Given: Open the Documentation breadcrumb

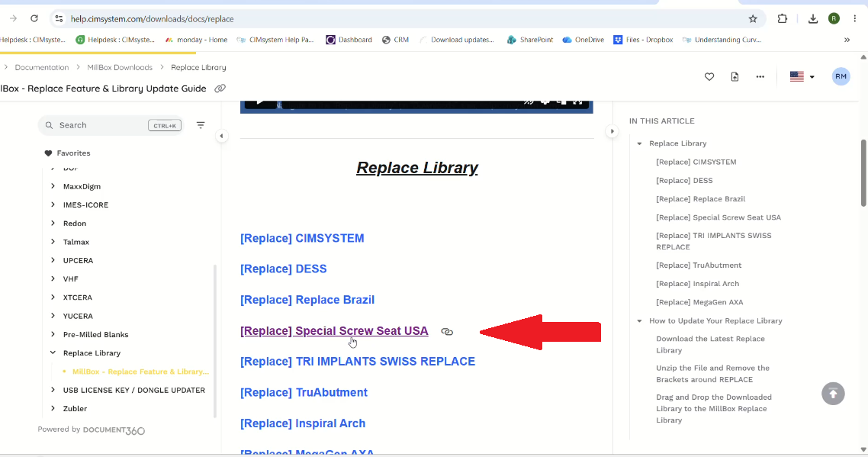Looking at the screenshot, I should click(x=41, y=67).
